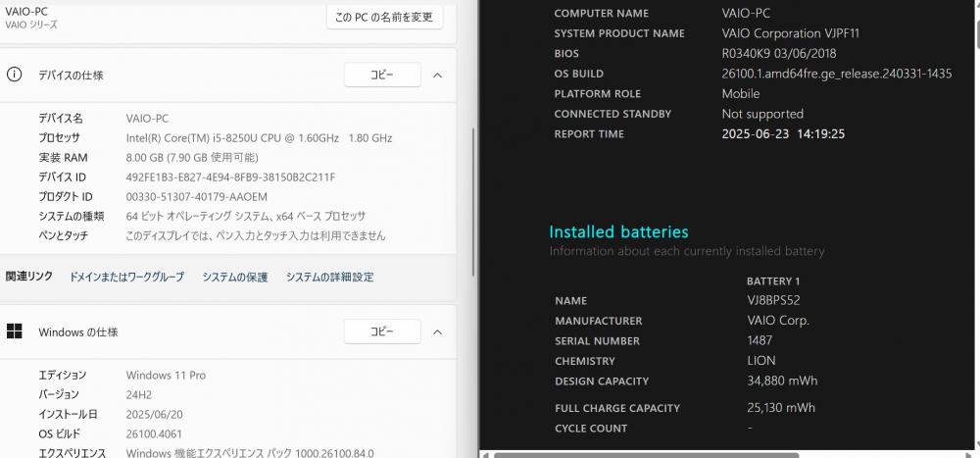Select the pen and touch description text
980x458 pixels.
(x=256, y=236)
